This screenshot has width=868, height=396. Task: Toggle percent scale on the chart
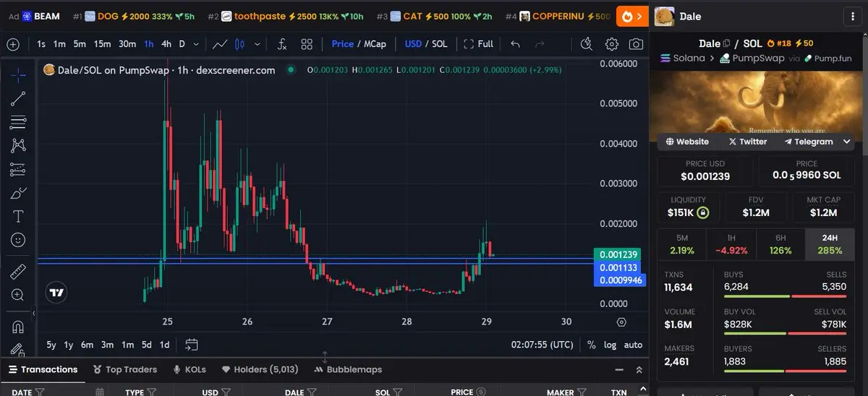coord(592,345)
